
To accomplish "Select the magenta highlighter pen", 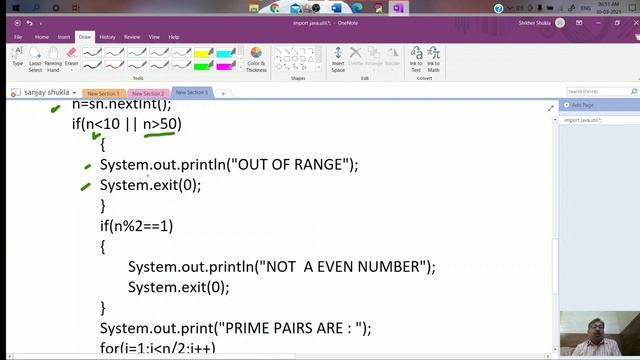I will [225, 65].
